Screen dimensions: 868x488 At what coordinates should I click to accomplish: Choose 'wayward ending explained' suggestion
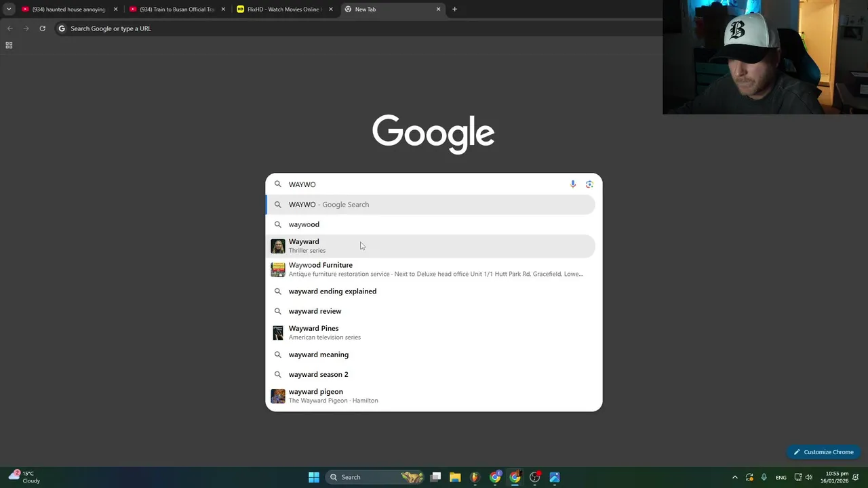click(431, 291)
